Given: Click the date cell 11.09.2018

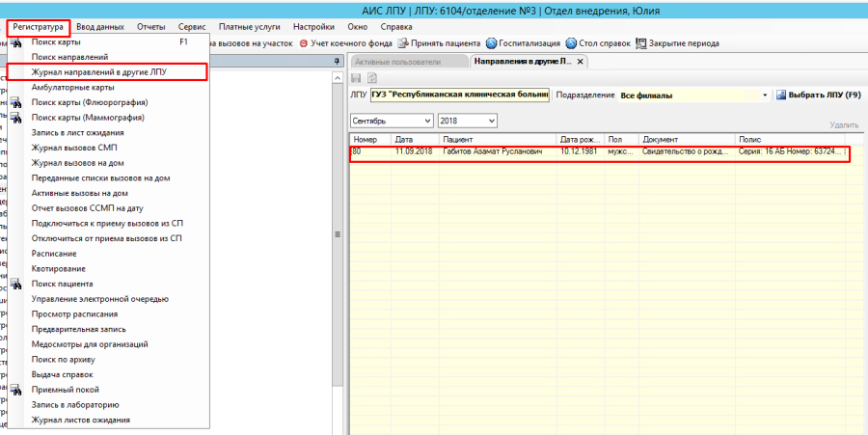Looking at the screenshot, I should [415, 151].
